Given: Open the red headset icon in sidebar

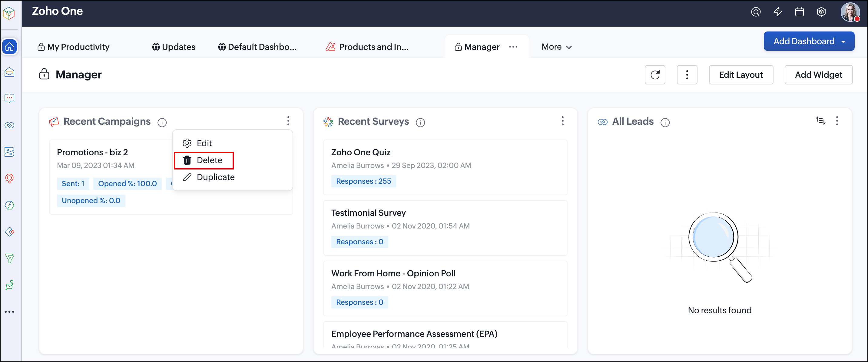Looking at the screenshot, I should coord(9,179).
